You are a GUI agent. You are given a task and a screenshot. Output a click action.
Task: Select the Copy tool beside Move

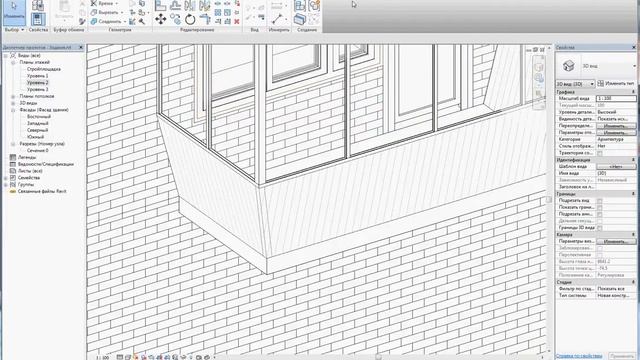point(175,19)
